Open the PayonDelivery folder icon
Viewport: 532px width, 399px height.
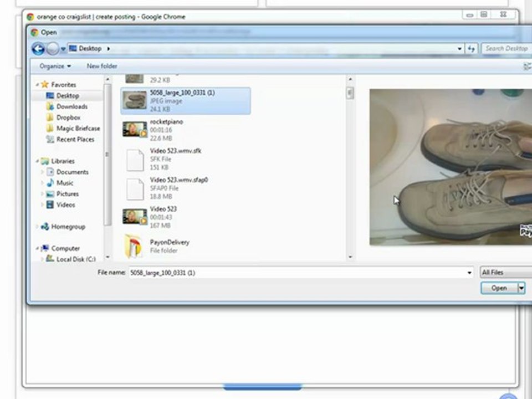coord(134,246)
